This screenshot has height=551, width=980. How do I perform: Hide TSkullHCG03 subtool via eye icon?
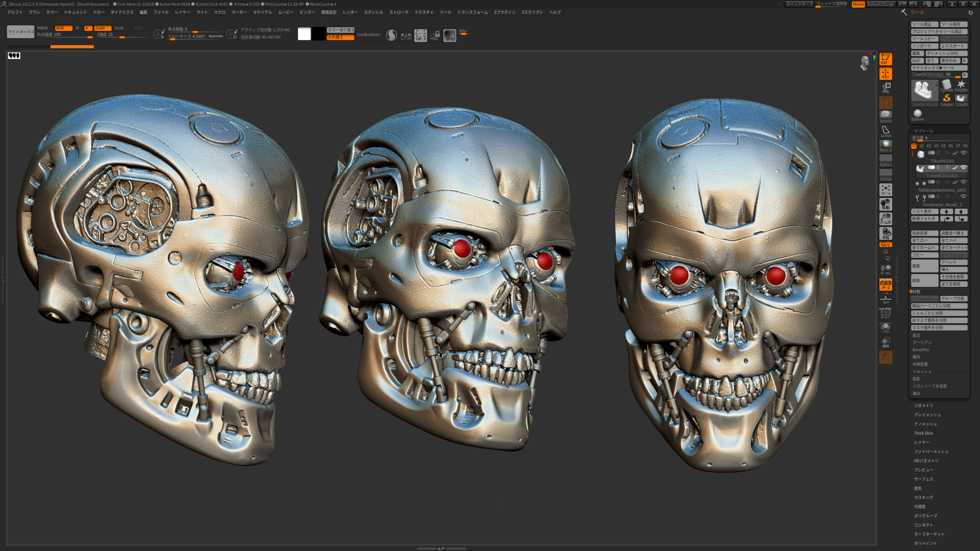pos(964,153)
